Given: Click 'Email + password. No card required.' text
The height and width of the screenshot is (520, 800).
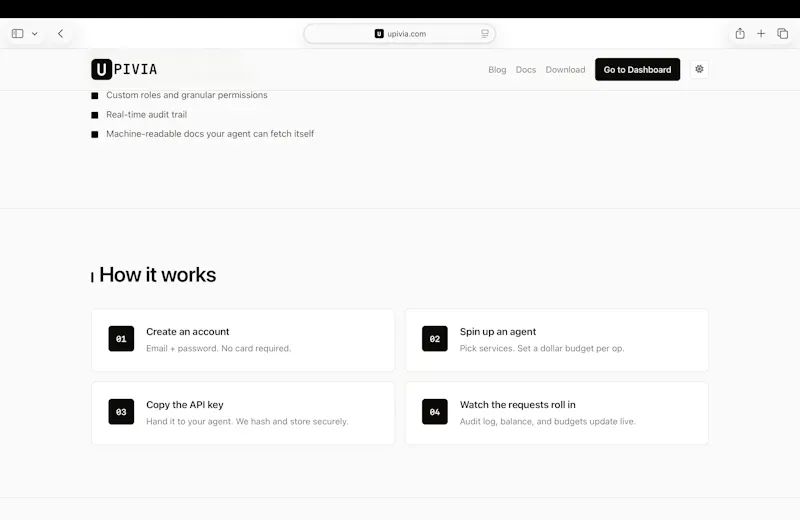Looking at the screenshot, I should click(218, 349).
